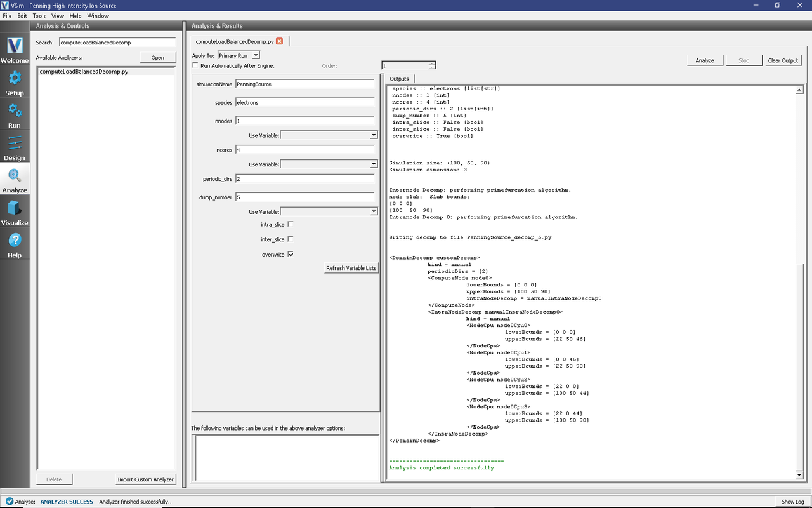Open the Help menu in the menu bar
Viewport: 812px width, 508px height.
click(x=75, y=15)
